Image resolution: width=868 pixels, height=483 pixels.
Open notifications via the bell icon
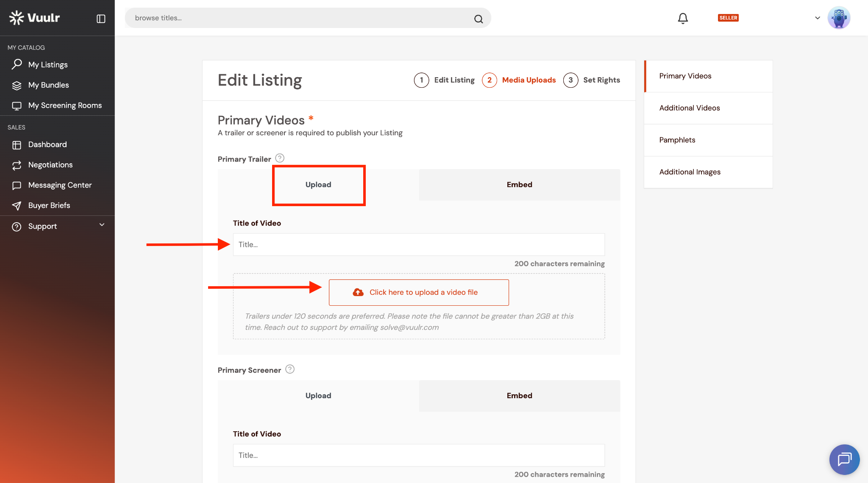click(x=683, y=18)
